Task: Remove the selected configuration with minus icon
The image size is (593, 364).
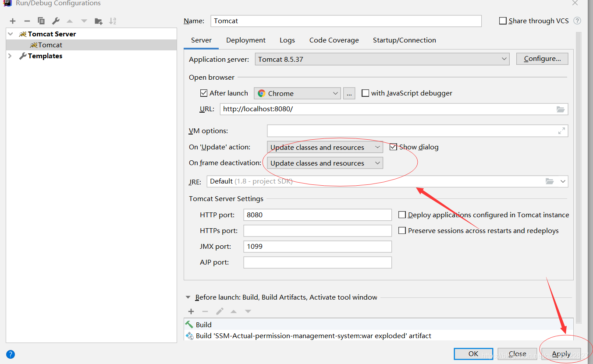Action: pyautogui.click(x=27, y=21)
